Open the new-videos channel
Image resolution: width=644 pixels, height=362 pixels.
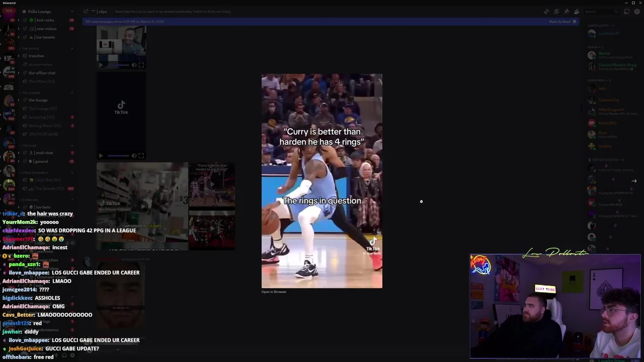tap(46, 29)
